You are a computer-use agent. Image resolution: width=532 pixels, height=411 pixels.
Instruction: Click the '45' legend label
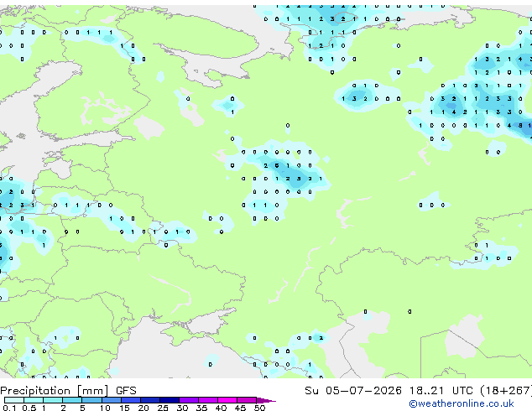(x=240, y=408)
